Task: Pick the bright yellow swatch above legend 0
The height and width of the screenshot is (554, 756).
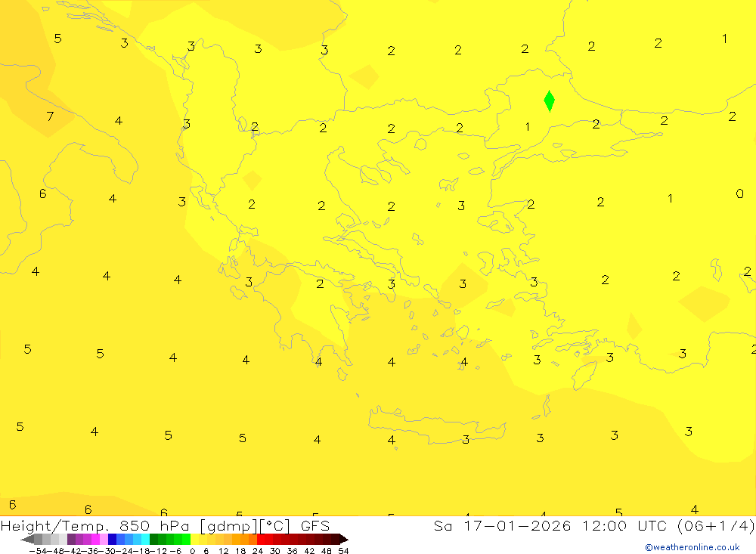Action: pyautogui.click(x=195, y=539)
